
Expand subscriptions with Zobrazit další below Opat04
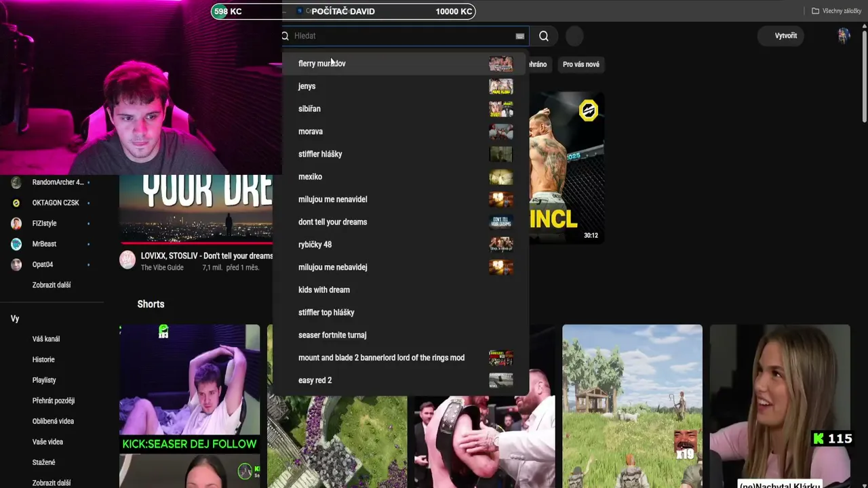52,285
